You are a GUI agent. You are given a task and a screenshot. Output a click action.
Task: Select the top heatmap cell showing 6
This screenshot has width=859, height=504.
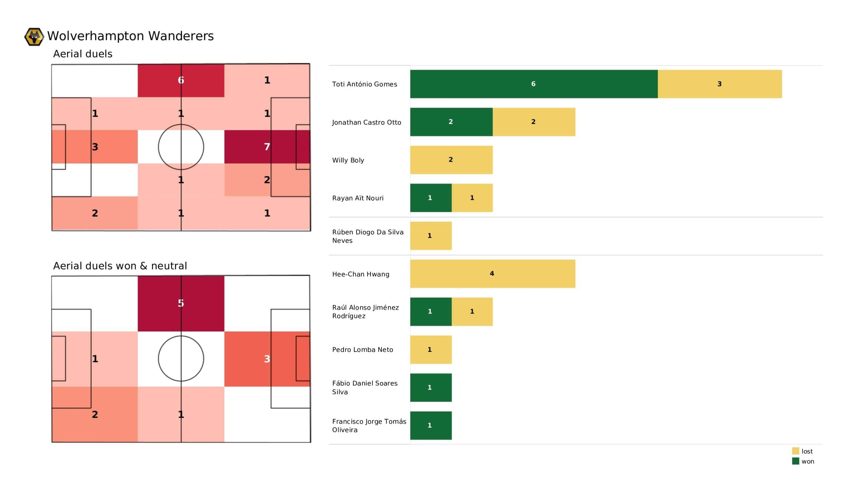(x=181, y=80)
